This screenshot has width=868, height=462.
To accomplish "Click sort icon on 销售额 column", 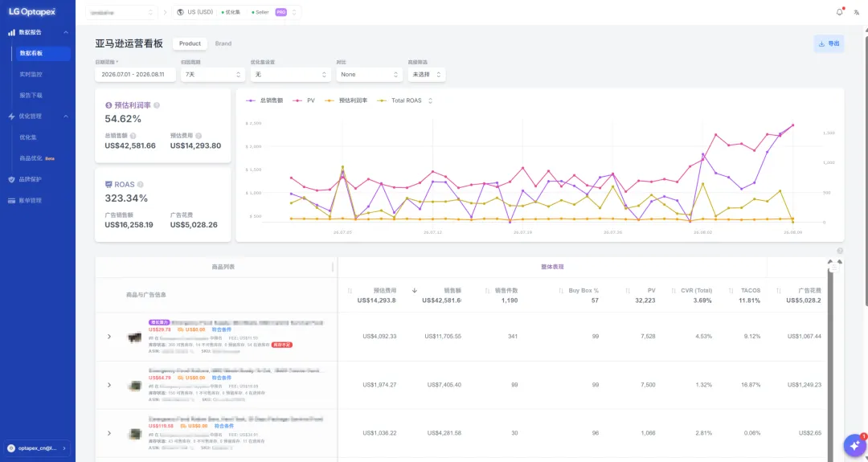I will point(414,291).
